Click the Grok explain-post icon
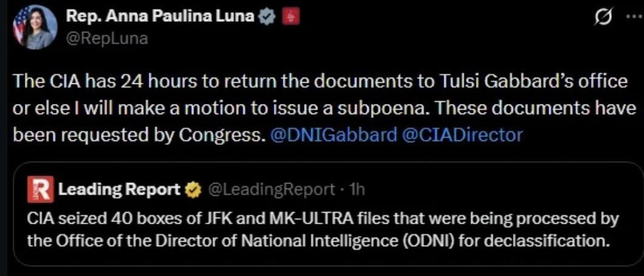644x276 pixels. (x=605, y=18)
